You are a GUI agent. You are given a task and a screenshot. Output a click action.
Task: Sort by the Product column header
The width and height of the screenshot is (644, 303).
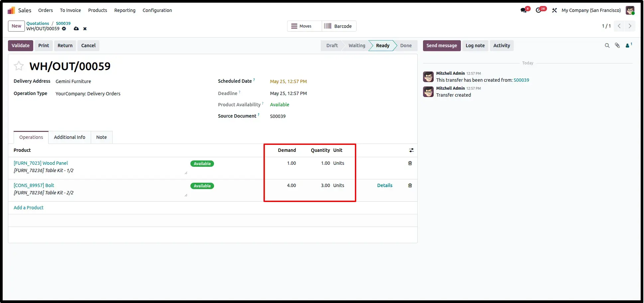point(22,150)
